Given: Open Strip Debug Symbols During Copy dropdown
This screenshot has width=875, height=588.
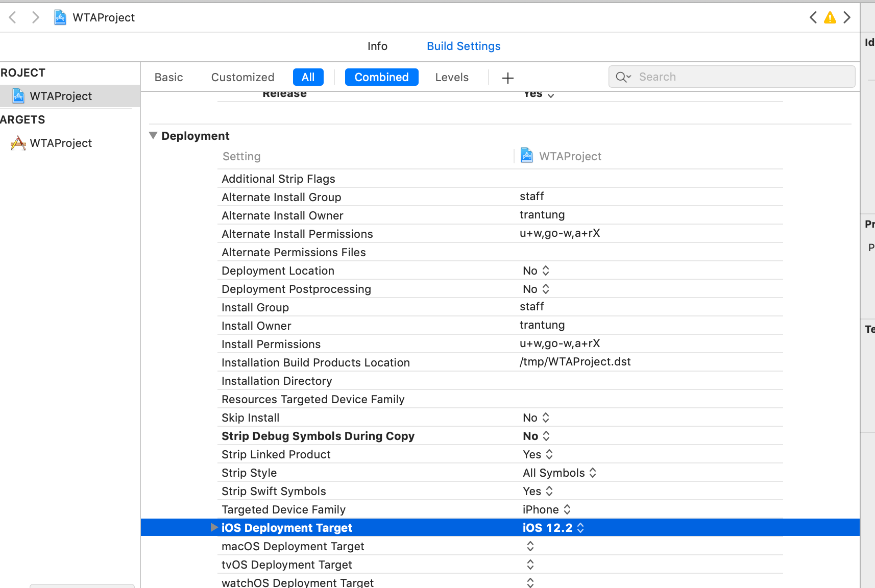Looking at the screenshot, I should point(537,436).
